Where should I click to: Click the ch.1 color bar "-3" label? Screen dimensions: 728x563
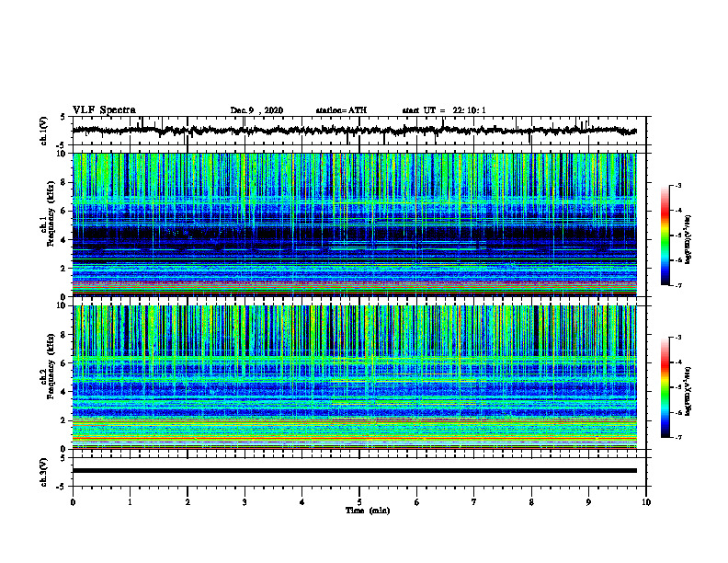coord(678,185)
